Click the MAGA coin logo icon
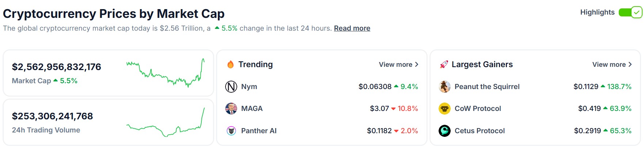The width and height of the screenshot is (644, 154). pos(231,108)
